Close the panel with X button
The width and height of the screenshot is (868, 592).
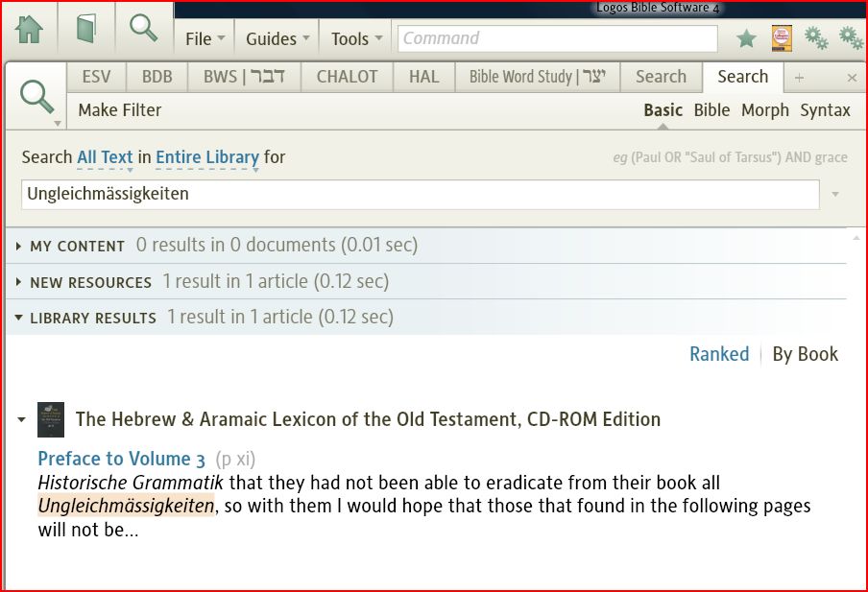(852, 78)
